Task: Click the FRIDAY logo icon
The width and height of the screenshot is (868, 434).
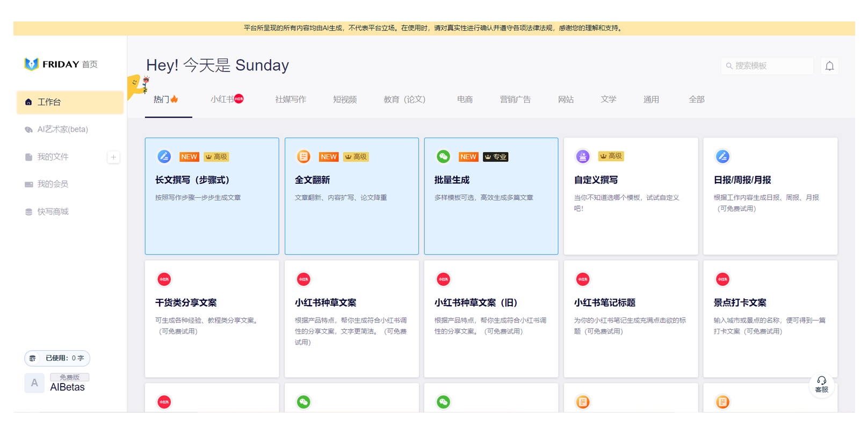Action: point(31,64)
